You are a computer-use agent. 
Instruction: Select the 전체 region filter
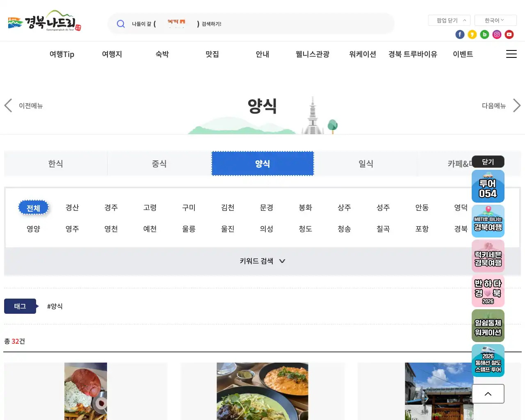point(33,208)
